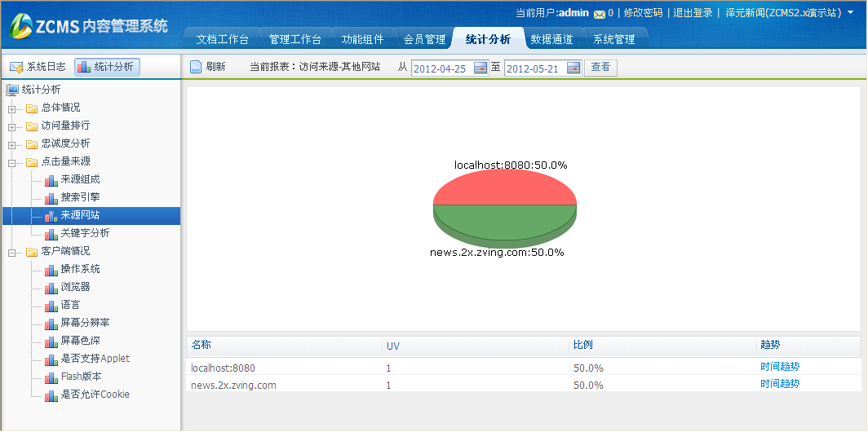Click the start date input field
The width and height of the screenshot is (868, 432).
point(441,68)
